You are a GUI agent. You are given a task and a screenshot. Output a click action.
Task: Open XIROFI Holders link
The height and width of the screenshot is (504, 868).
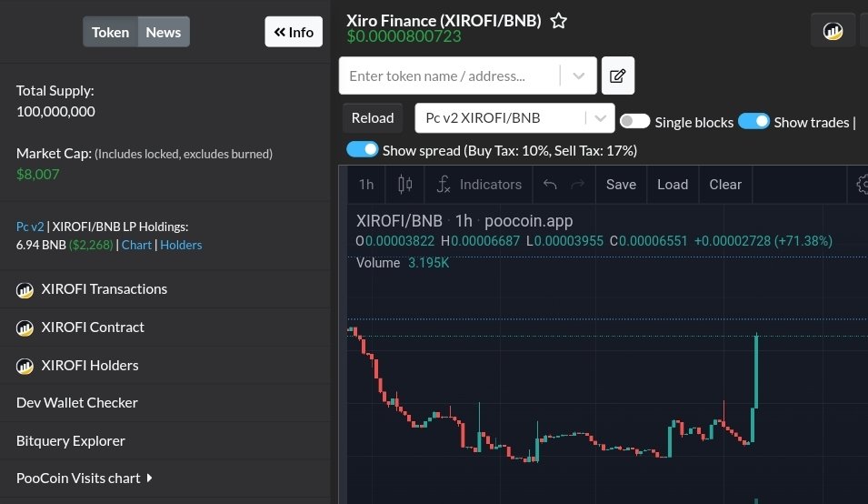[x=90, y=366]
